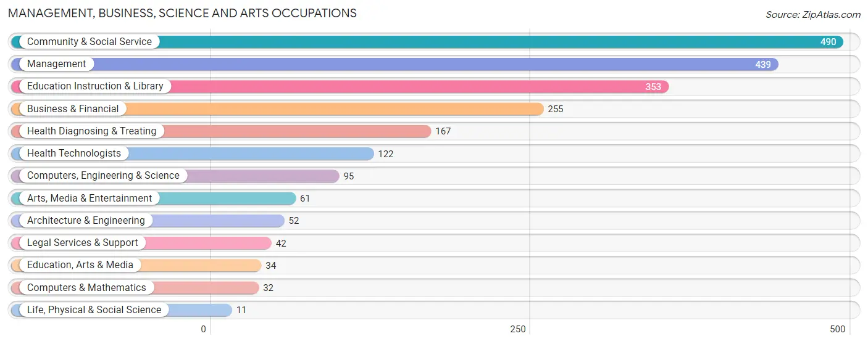Click the chart title heading
The width and height of the screenshot is (868, 344).
pos(182,13)
